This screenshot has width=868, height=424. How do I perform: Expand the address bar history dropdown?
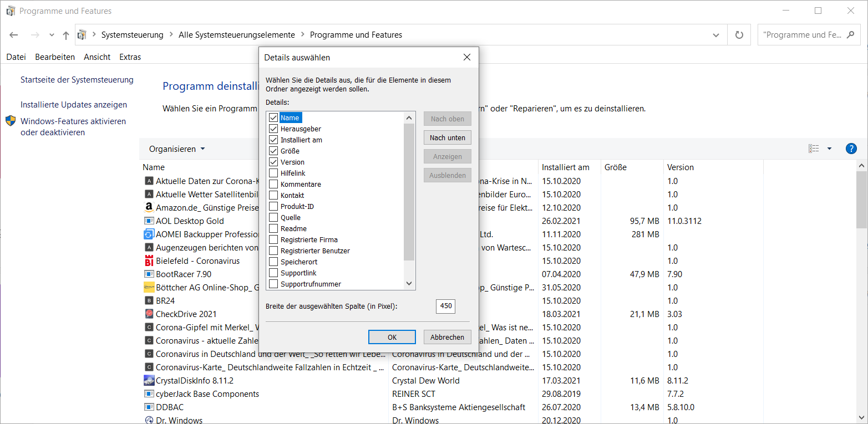pyautogui.click(x=715, y=35)
